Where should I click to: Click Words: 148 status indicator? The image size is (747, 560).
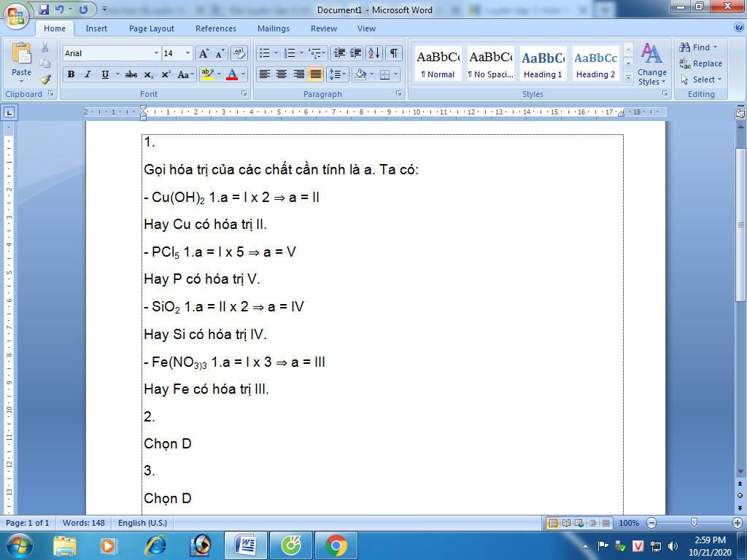click(84, 523)
